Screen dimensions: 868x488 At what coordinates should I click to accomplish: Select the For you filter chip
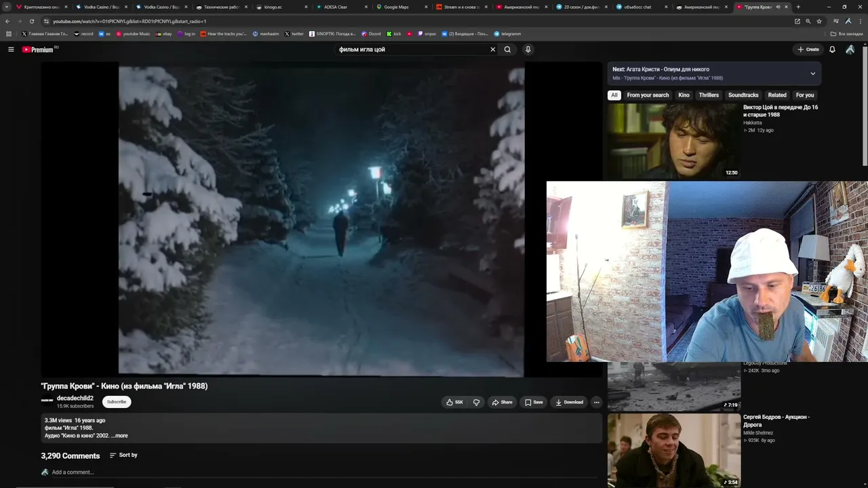pyautogui.click(x=805, y=95)
